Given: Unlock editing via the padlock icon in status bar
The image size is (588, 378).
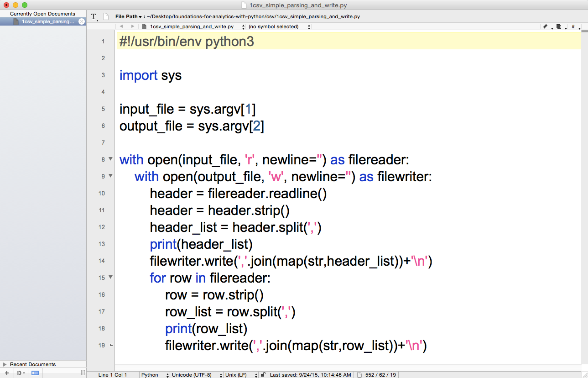Looking at the screenshot, I should 263,374.
